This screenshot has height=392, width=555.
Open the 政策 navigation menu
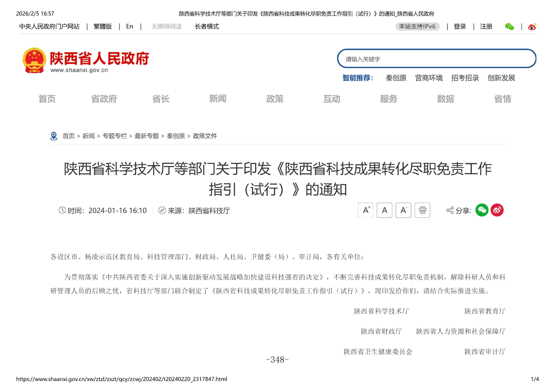point(275,99)
